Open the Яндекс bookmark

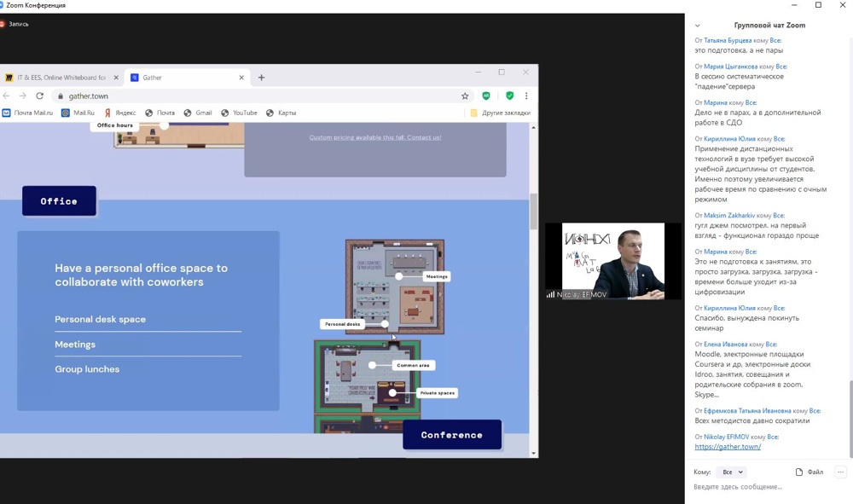tap(119, 113)
